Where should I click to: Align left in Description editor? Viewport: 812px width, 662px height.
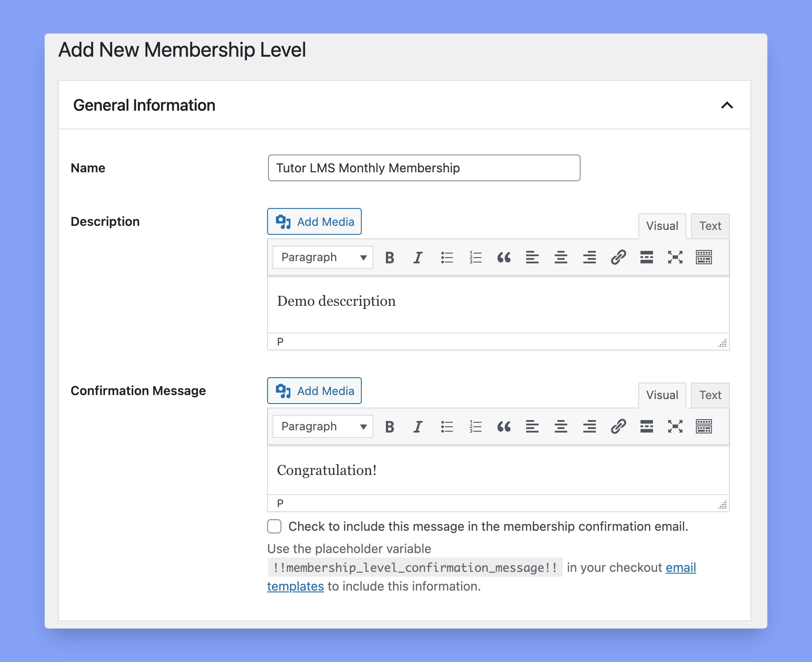coord(532,258)
